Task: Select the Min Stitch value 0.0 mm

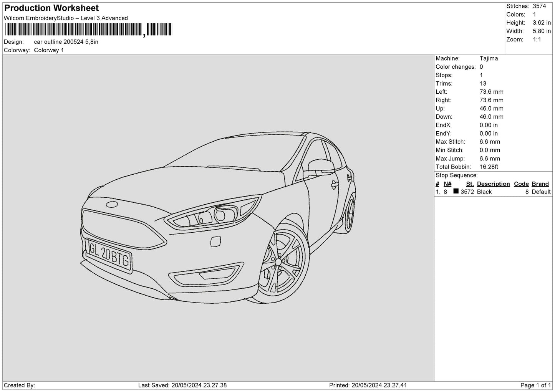Action: click(x=490, y=150)
